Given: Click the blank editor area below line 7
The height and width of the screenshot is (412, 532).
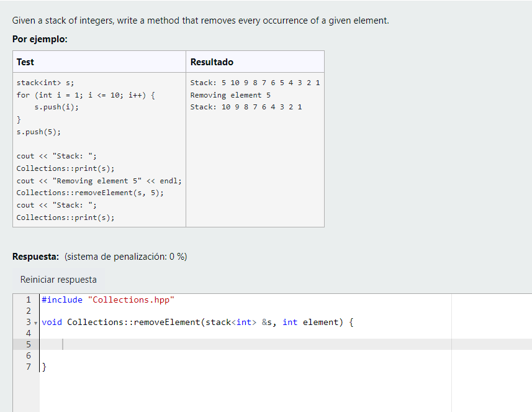Looking at the screenshot, I should tap(245, 392).
